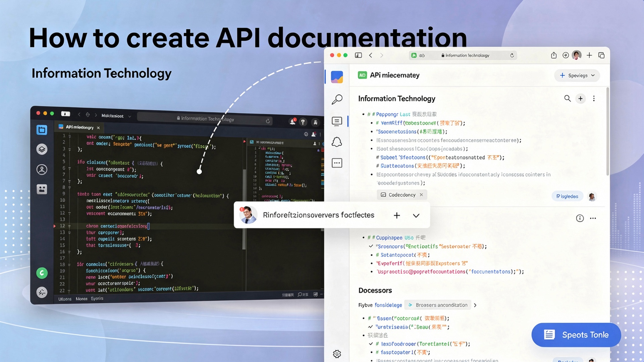Click the 'Speots Tonle' button
This screenshot has height=362, width=644.
[576, 335]
